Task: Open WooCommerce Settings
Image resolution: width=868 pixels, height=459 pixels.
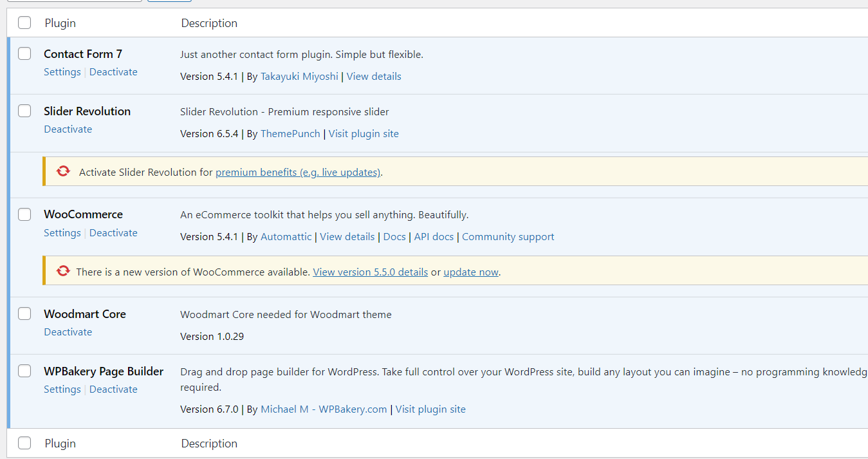Action: click(62, 233)
